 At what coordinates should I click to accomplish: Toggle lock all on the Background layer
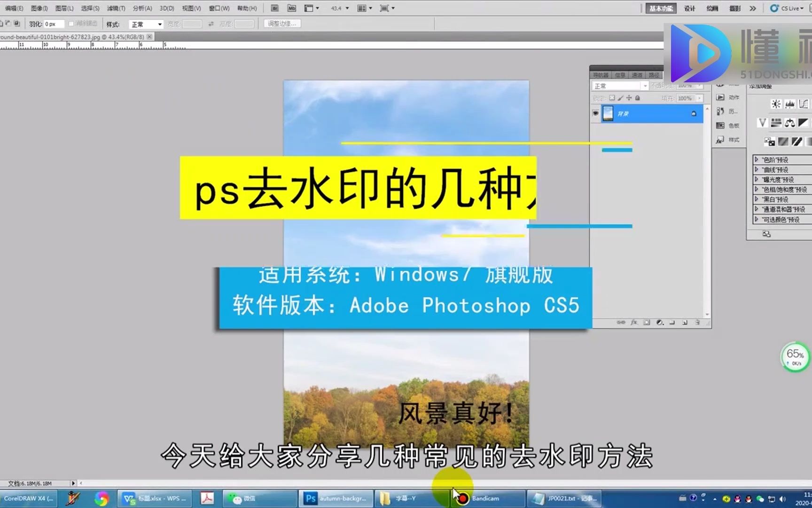tap(637, 98)
